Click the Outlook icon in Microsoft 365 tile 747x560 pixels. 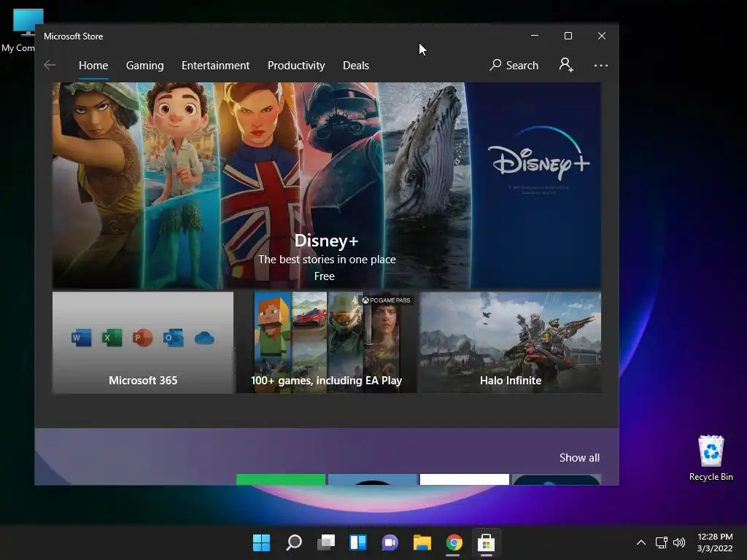[x=173, y=338]
